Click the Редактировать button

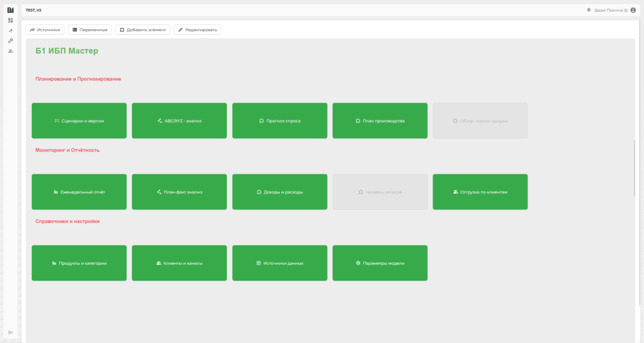click(x=197, y=30)
